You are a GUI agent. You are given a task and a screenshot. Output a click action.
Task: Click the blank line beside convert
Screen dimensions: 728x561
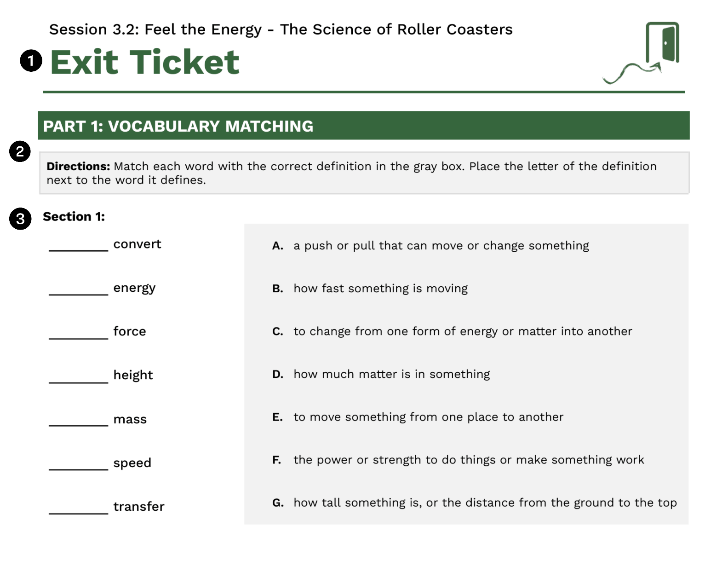click(78, 250)
